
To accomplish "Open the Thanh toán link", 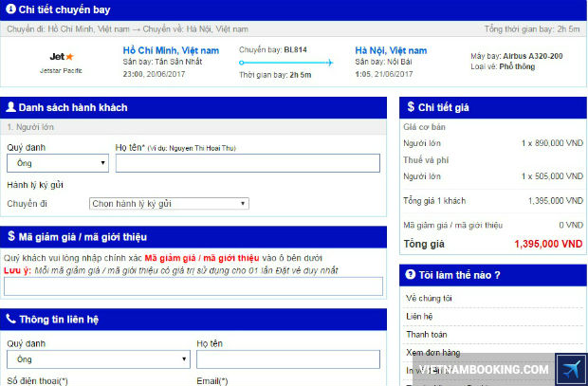I will [x=427, y=334].
